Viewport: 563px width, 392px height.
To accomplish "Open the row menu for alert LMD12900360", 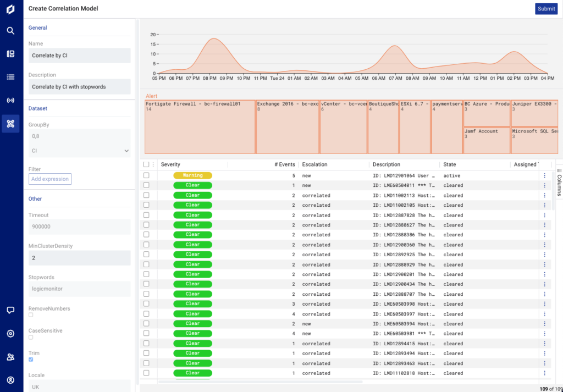I will pos(545,245).
